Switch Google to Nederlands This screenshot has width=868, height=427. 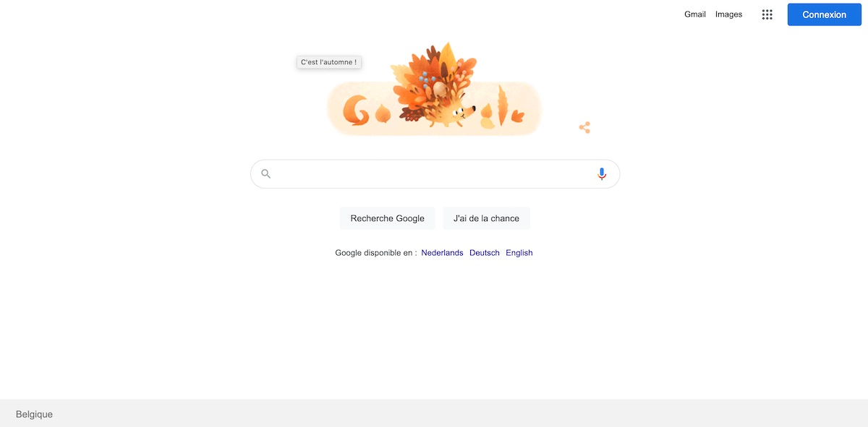coord(442,253)
